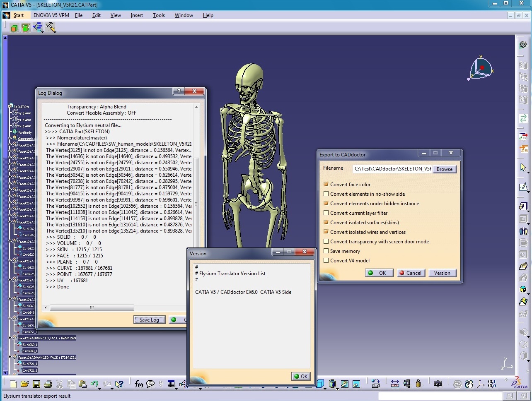
Task: Click horizontal scrollbar in Log Dialog
Action: click(x=92, y=307)
